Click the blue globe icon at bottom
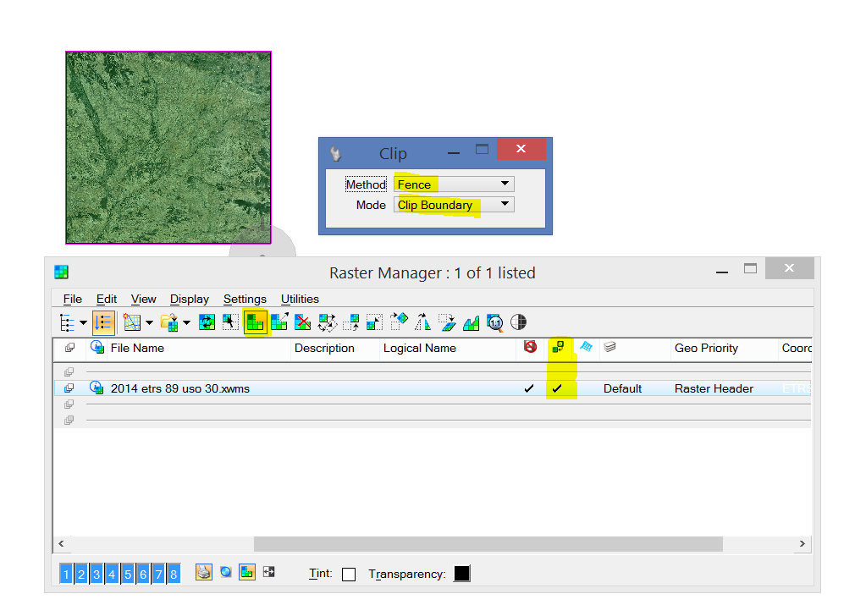The image size is (866, 616). point(226,572)
